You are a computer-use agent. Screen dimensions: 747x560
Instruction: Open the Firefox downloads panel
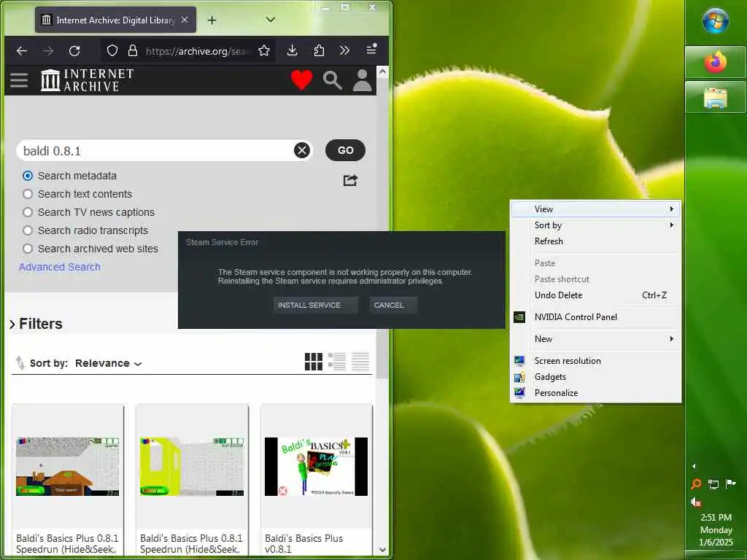pos(292,50)
